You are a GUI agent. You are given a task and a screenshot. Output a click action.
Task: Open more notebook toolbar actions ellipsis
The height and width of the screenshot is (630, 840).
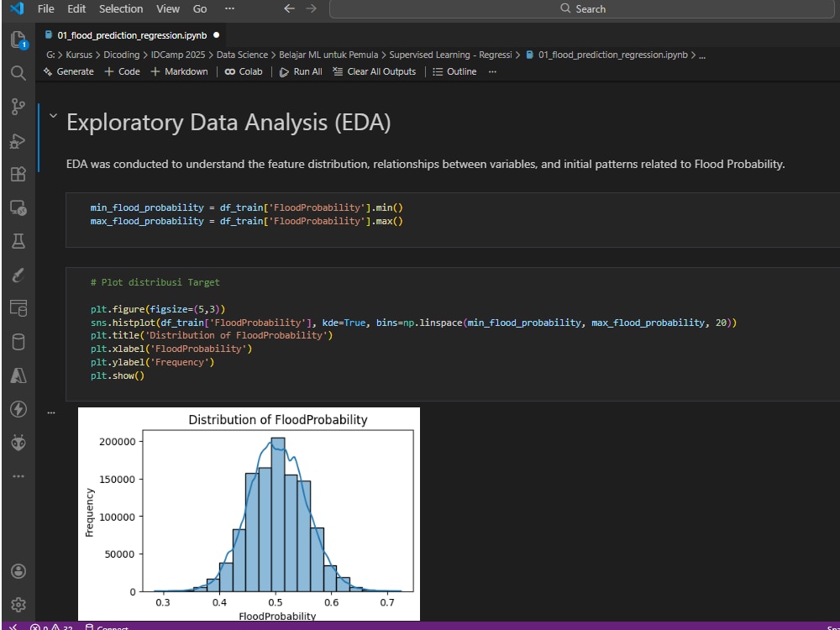tap(492, 71)
